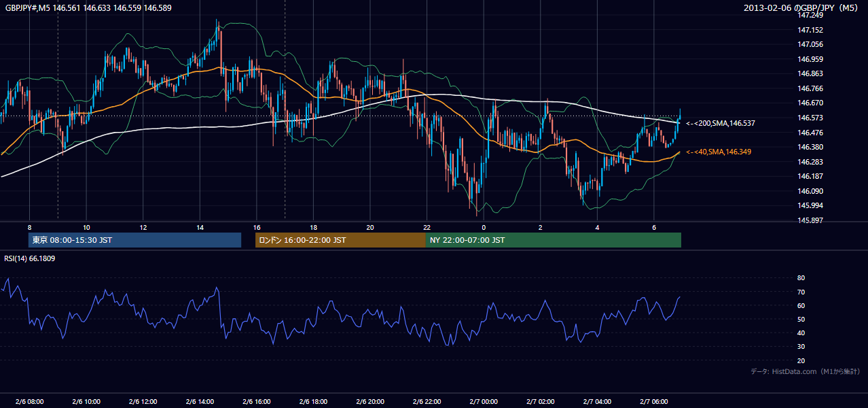
Task: Click the 147.056 price axis label
Action: click(810, 45)
